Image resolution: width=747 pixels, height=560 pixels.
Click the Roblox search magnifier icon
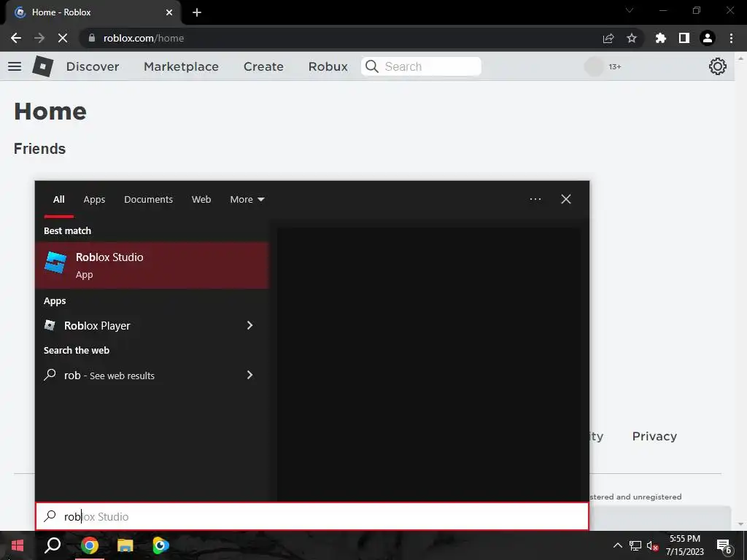click(371, 66)
